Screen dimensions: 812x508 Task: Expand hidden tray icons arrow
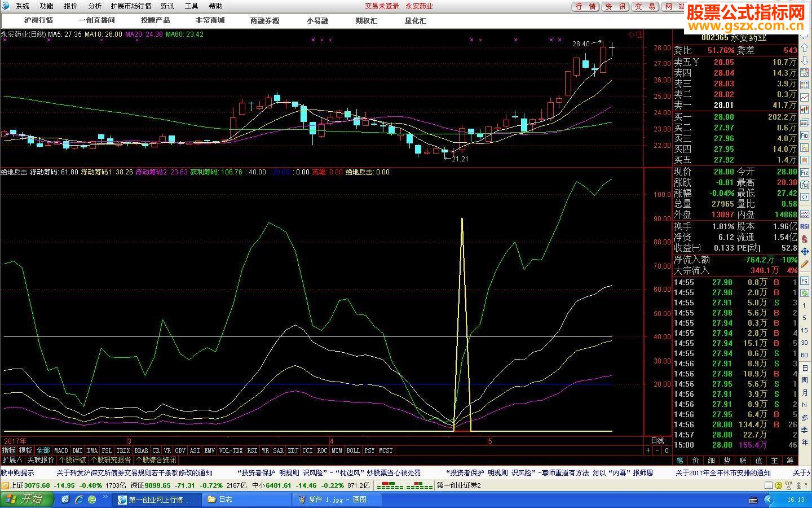(769, 500)
